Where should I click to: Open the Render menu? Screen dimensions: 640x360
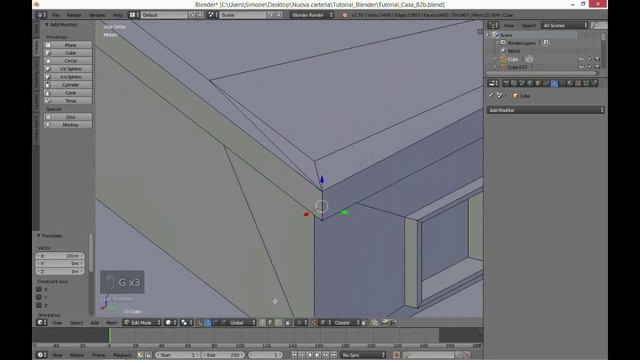click(x=74, y=15)
